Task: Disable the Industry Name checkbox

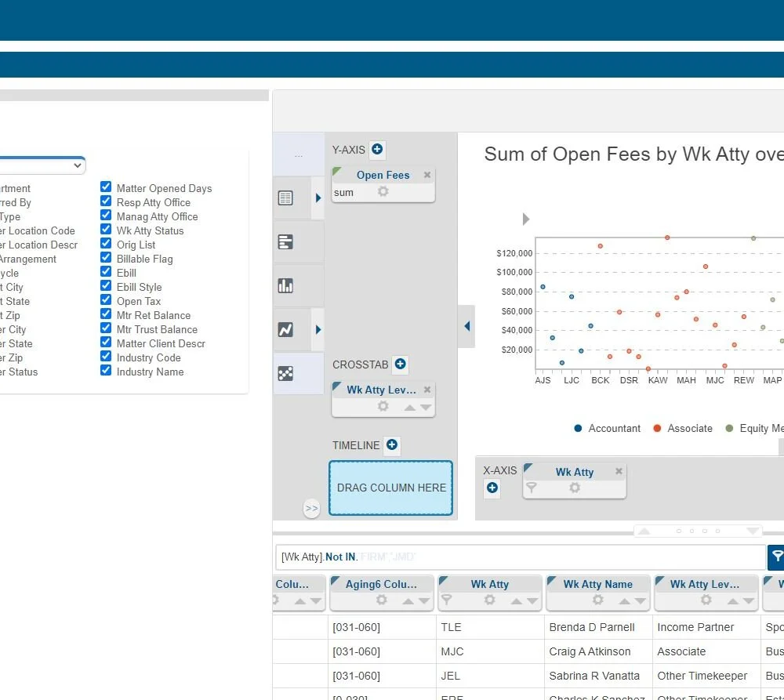Action: click(106, 371)
